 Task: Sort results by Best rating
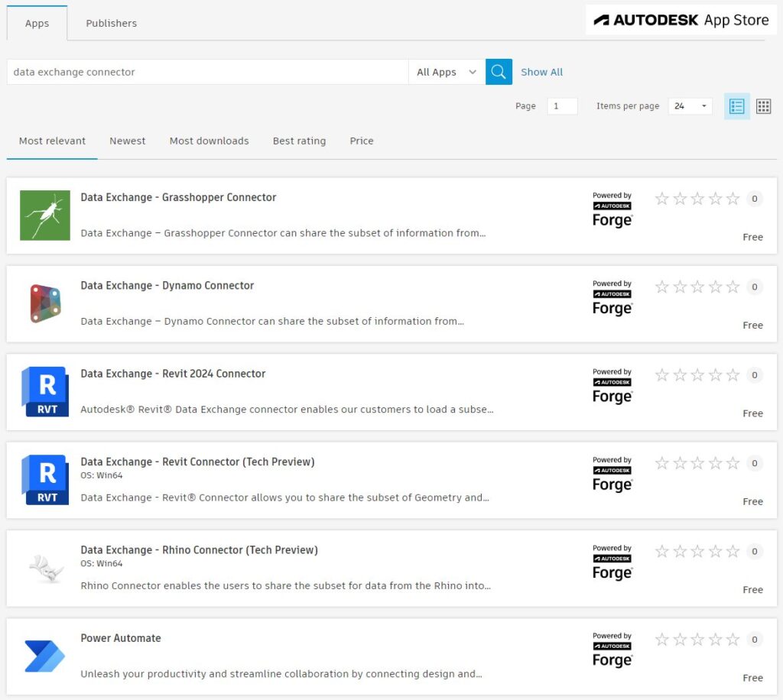[x=299, y=141]
